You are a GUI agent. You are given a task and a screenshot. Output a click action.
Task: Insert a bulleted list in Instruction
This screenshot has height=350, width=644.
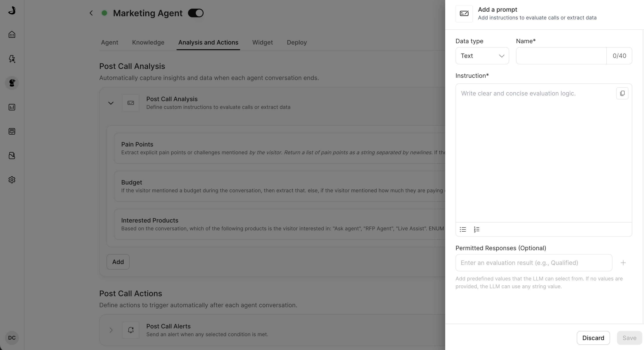tap(463, 229)
